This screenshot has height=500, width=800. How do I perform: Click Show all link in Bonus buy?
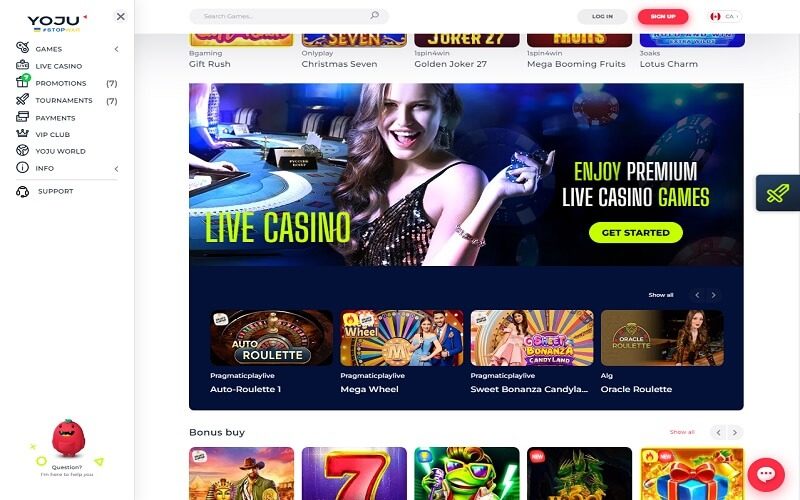(682, 432)
